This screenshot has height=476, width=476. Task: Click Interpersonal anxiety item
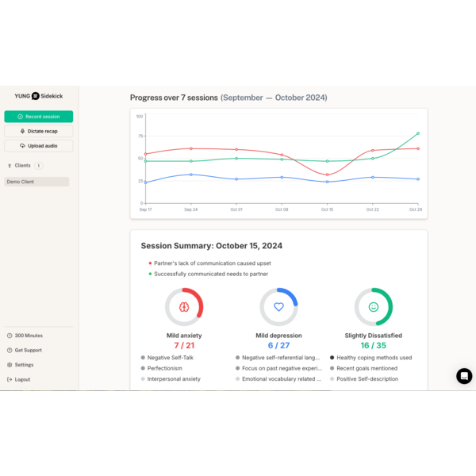click(x=171, y=379)
